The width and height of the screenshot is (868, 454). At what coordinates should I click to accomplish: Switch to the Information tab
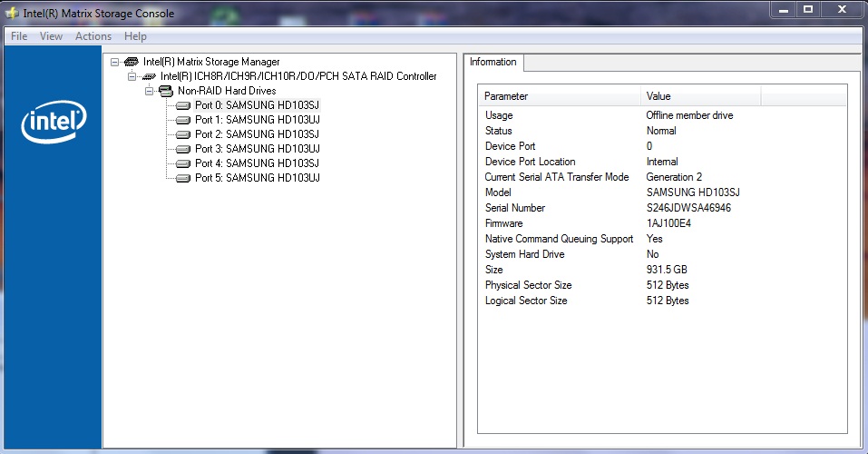pos(493,62)
